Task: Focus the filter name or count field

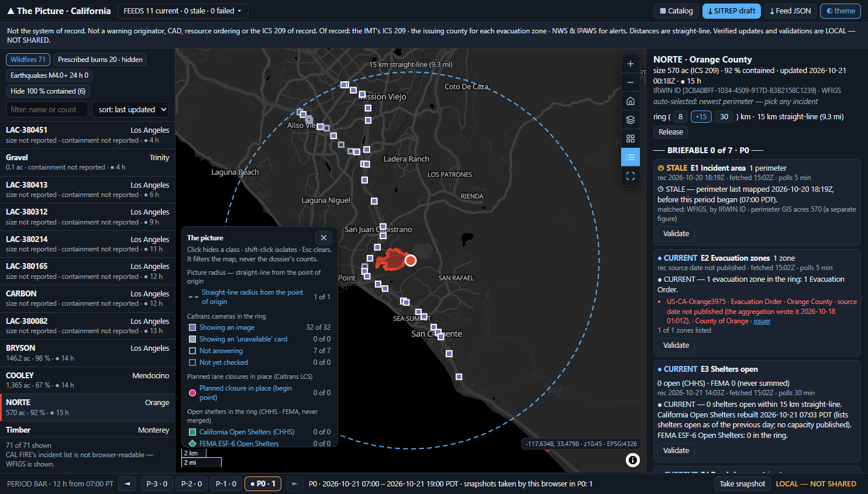Action: [x=47, y=109]
